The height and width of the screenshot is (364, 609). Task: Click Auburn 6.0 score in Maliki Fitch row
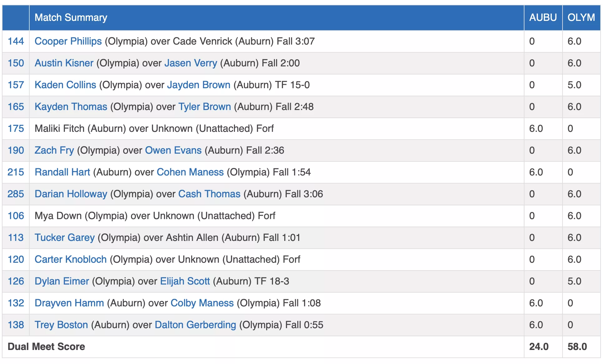click(x=536, y=128)
